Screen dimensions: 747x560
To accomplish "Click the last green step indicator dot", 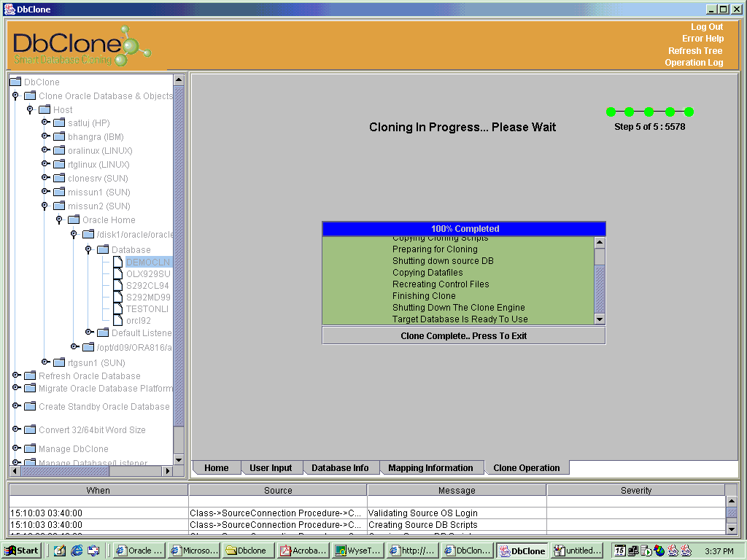I will [689, 112].
